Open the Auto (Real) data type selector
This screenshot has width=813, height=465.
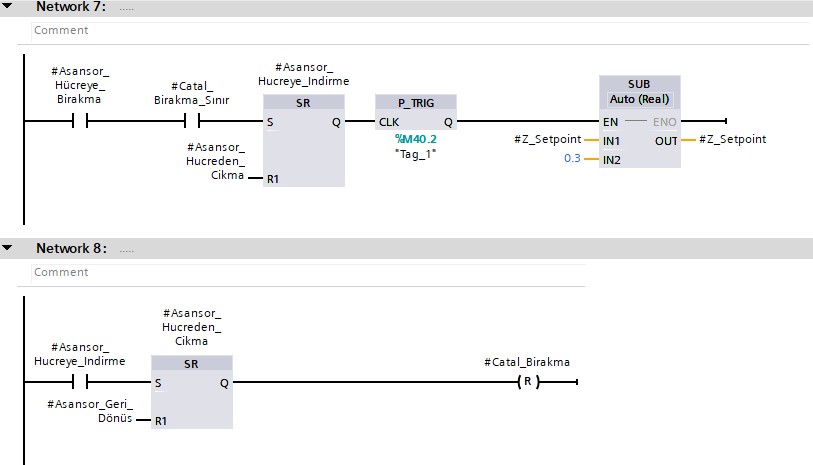pos(640,100)
